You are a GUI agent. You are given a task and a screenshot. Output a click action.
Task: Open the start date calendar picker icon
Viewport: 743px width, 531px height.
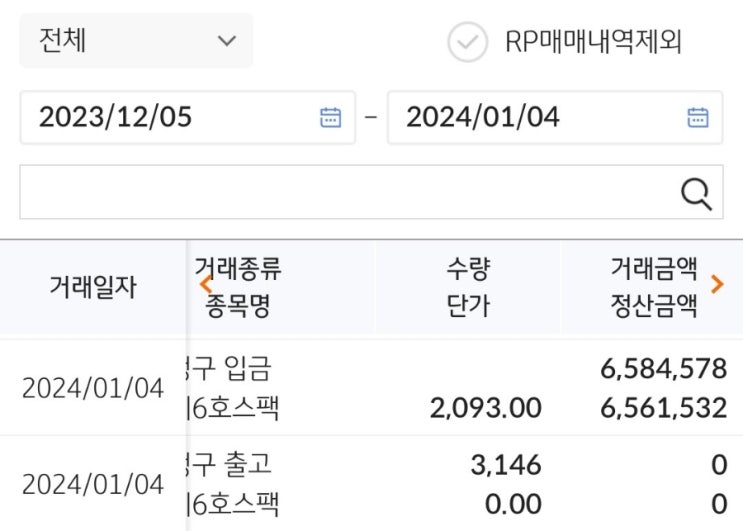[x=330, y=117]
